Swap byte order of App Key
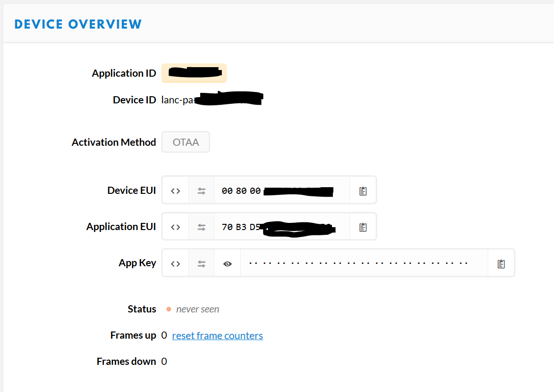Screen dimensions: 554x392 click(202, 263)
